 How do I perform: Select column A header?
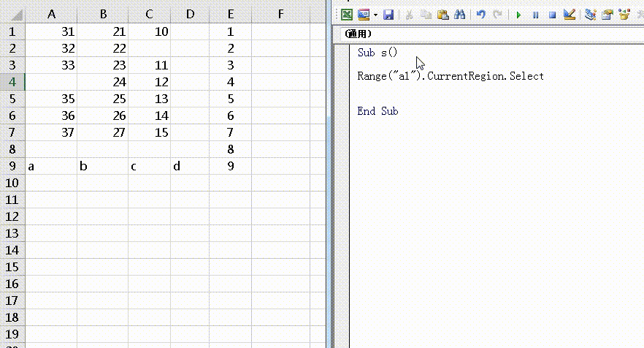pyautogui.click(x=51, y=15)
